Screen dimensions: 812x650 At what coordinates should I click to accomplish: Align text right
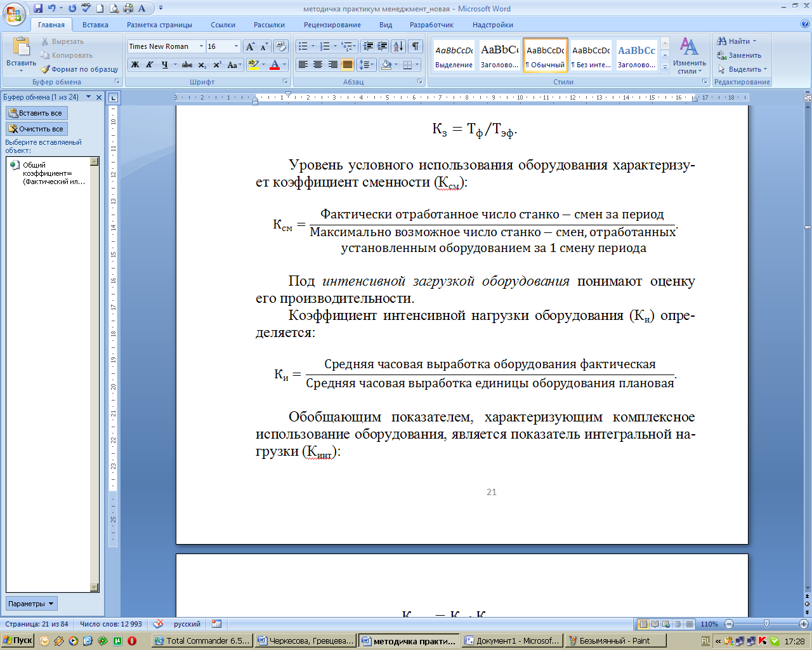tap(332, 65)
